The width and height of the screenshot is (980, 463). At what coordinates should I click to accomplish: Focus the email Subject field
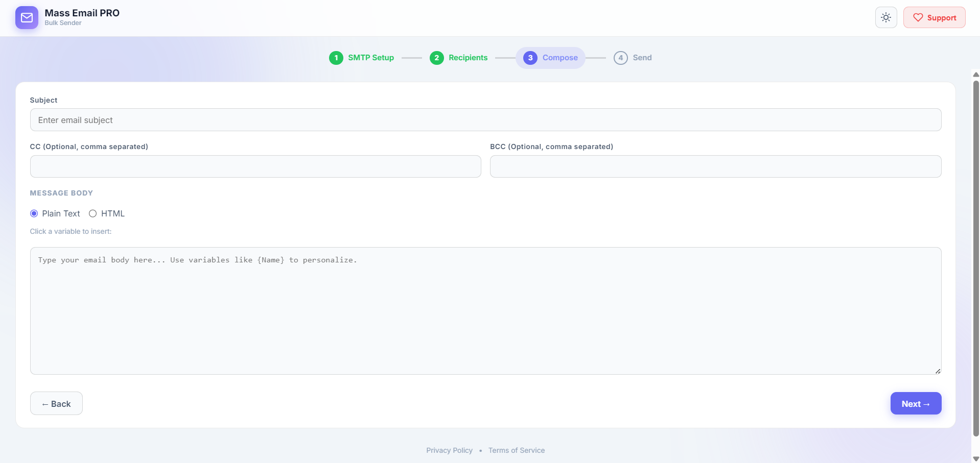(x=485, y=120)
